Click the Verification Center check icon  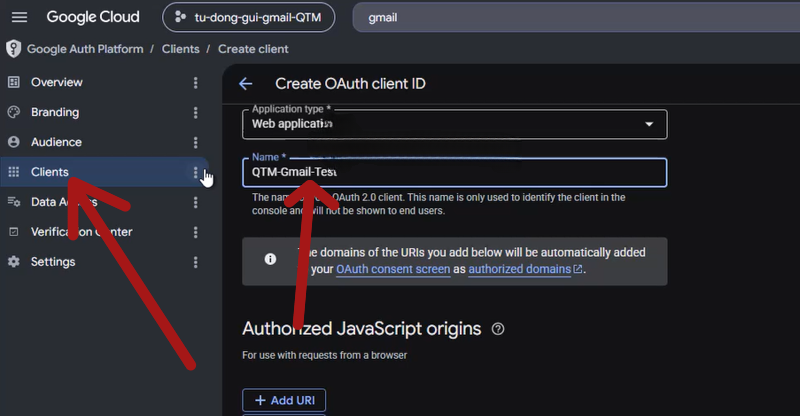(x=14, y=232)
